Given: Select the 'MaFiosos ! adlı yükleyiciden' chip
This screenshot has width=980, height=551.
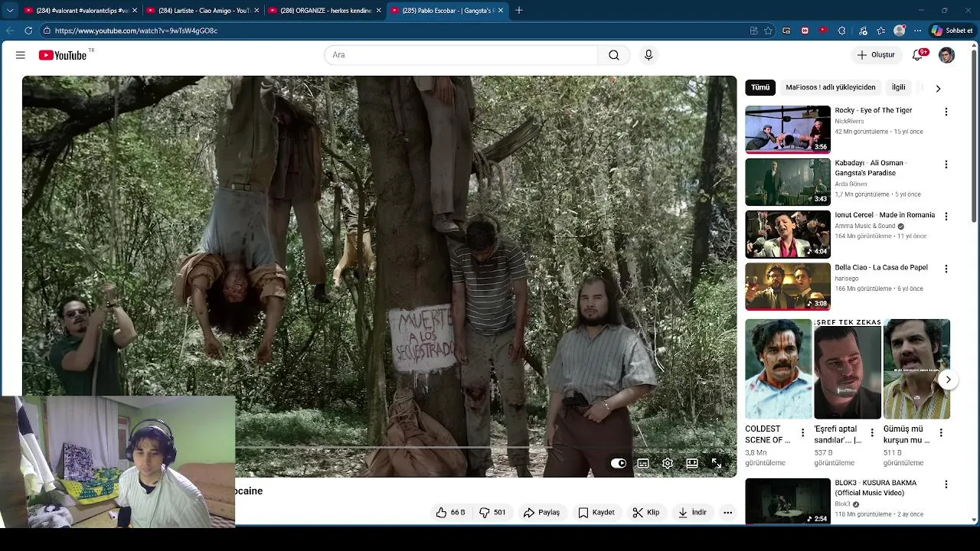Looking at the screenshot, I should tap(831, 87).
